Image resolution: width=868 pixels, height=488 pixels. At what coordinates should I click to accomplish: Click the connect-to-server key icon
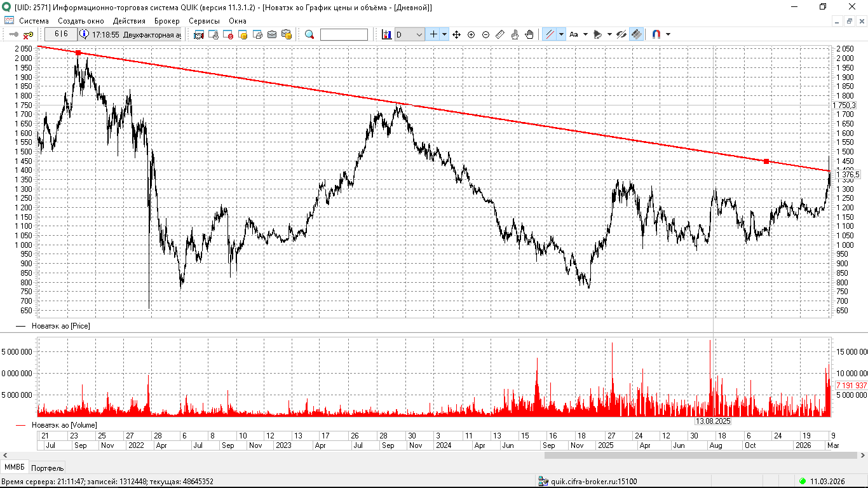click(13, 34)
